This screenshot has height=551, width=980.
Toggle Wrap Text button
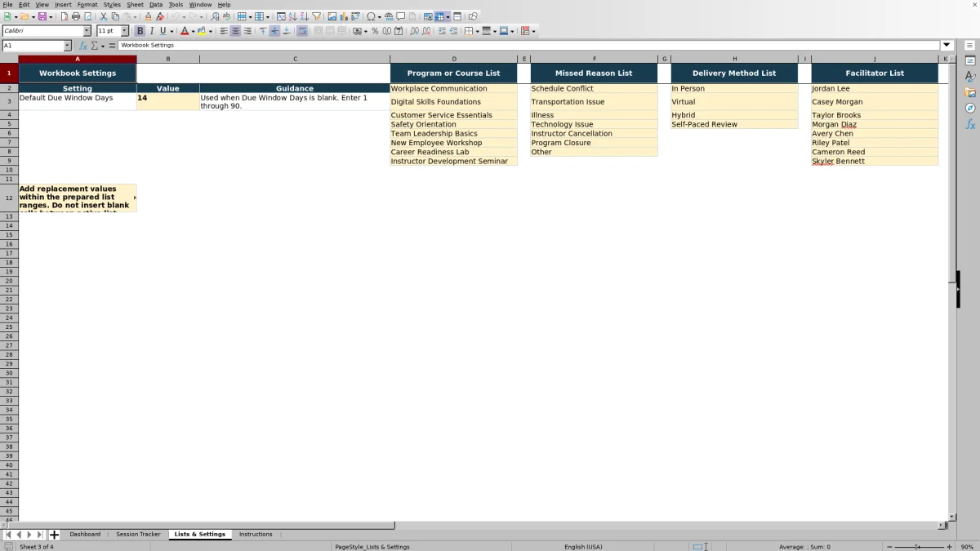pos(302,31)
